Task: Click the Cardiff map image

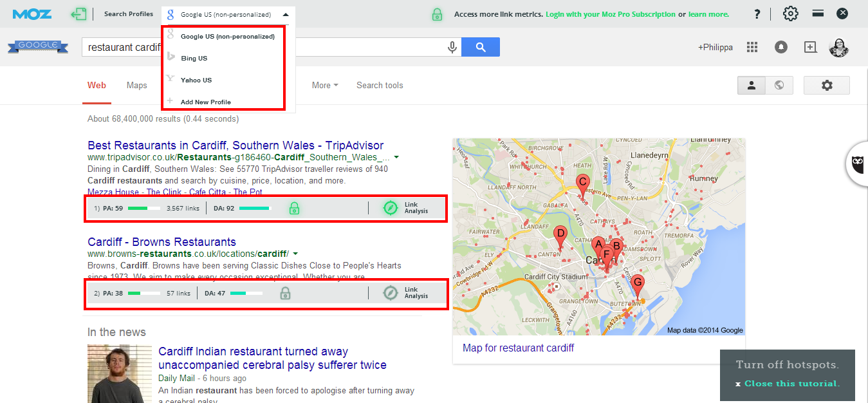Action: [599, 236]
